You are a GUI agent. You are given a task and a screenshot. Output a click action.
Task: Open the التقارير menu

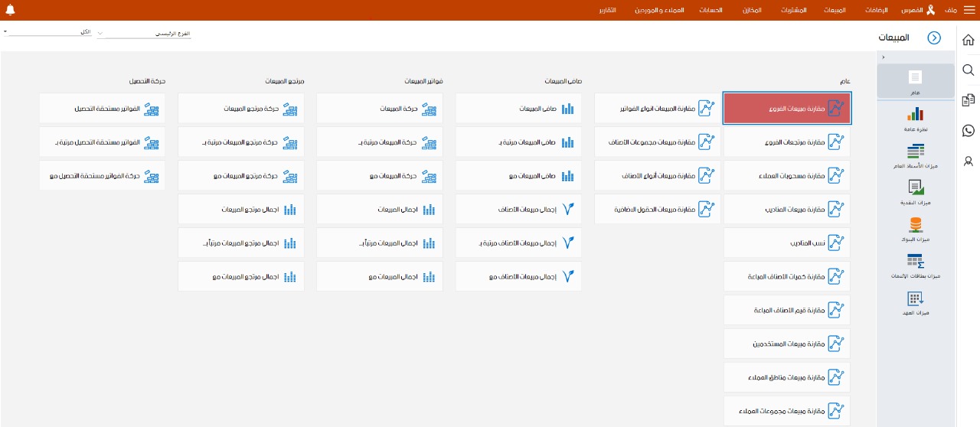(x=607, y=10)
